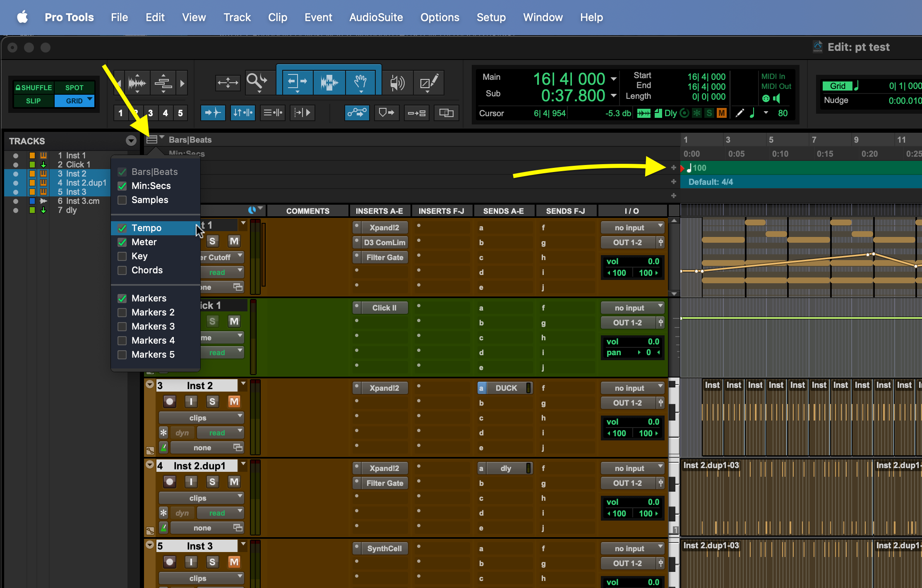Open the Apple menu

(x=23, y=17)
